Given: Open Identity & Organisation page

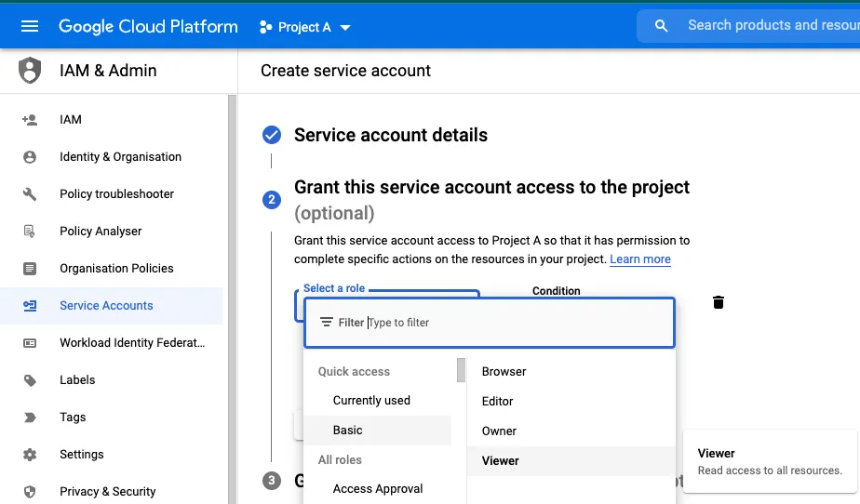Looking at the screenshot, I should (x=112, y=156).
